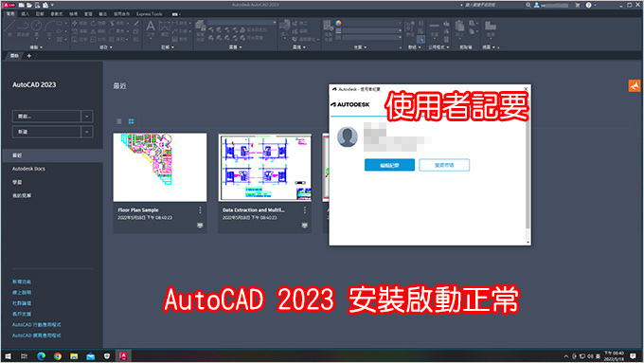The image size is (644, 363).
Task: Open the AutoCAD web app link
Action: tap(37, 336)
